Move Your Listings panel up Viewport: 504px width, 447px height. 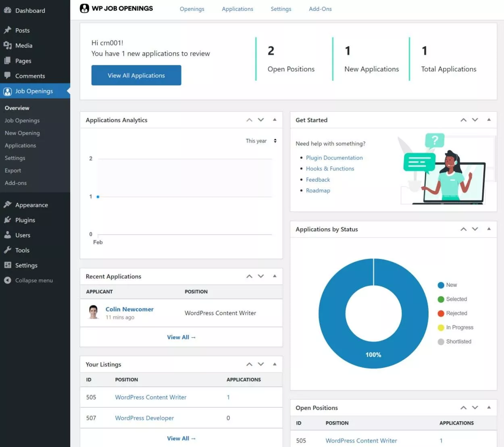point(250,364)
